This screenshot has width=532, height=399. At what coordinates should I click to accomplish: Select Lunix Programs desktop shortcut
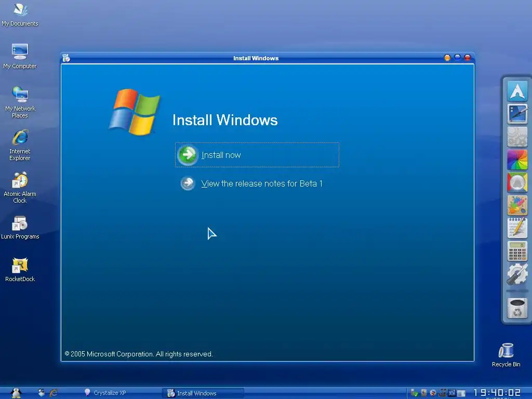20,228
